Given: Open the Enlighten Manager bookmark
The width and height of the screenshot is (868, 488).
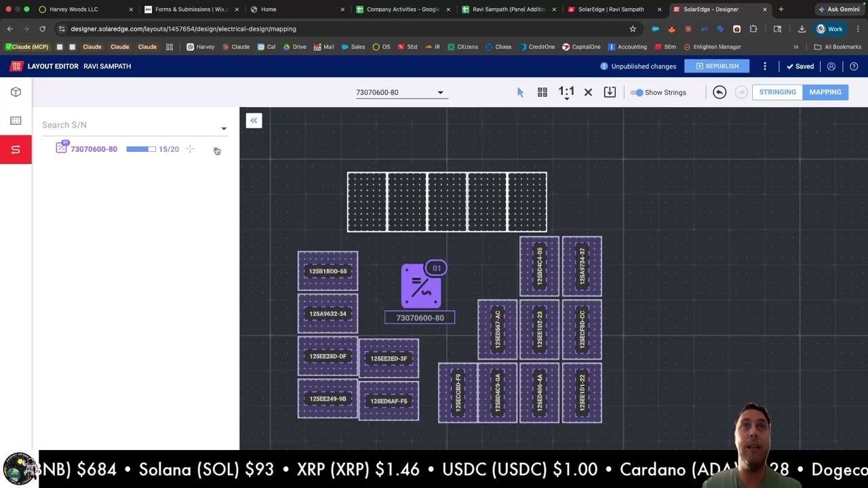Looking at the screenshot, I should [x=712, y=47].
